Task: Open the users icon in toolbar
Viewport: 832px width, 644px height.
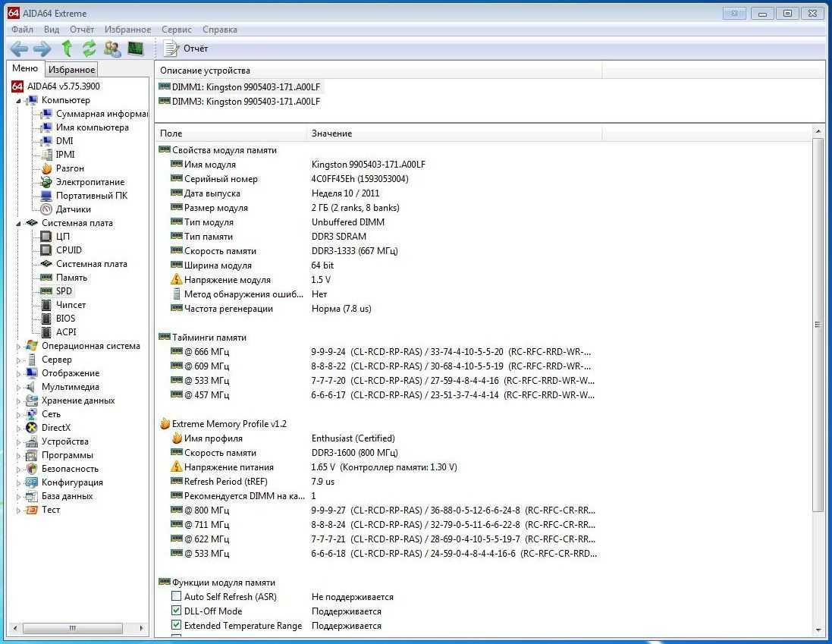Action: 112,49
